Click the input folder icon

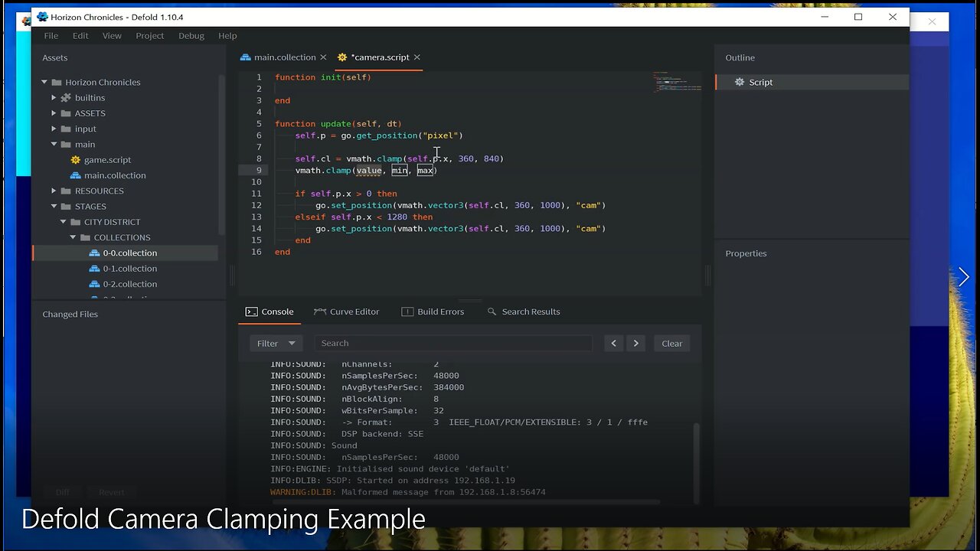[67, 129]
